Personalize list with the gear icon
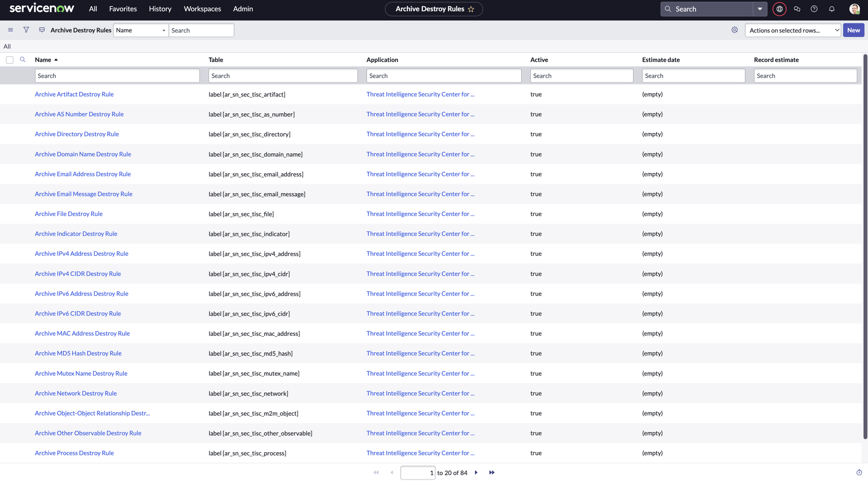The width and height of the screenshot is (868, 481). point(734,30)
